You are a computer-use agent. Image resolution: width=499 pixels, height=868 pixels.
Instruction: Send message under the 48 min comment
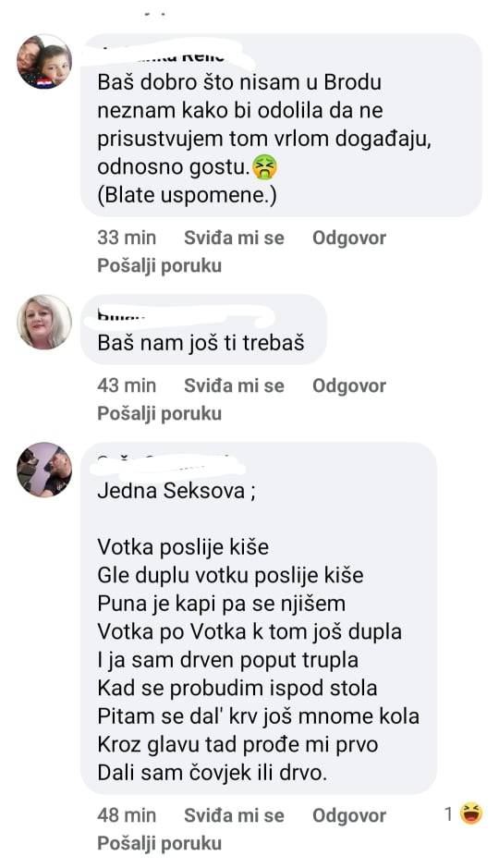tap(159, 843)
